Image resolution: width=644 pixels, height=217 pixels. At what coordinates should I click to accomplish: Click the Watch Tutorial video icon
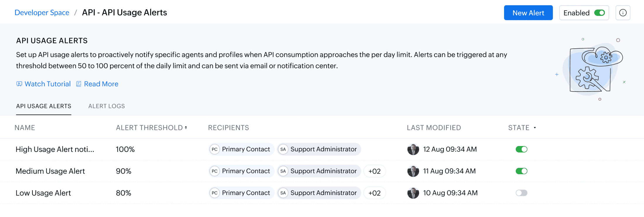(x=19, y=84)
